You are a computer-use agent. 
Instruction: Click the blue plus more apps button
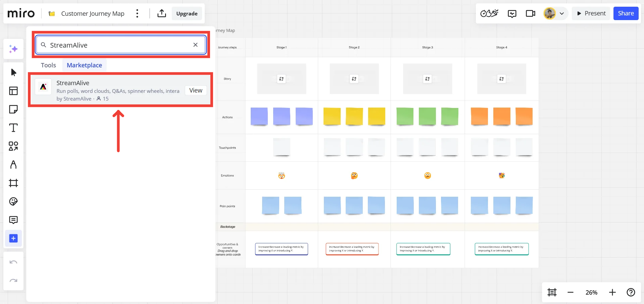pyautogui.click(x=13, y=238)
